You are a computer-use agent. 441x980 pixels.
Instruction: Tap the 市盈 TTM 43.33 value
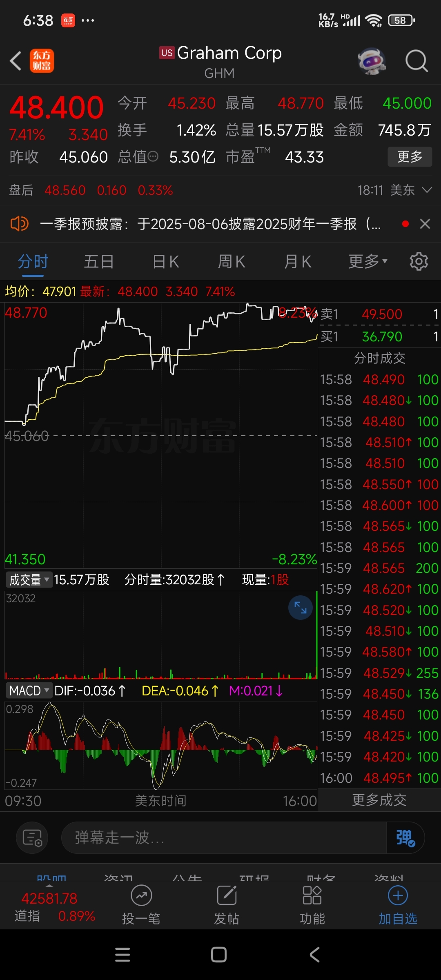pos(304,157)
